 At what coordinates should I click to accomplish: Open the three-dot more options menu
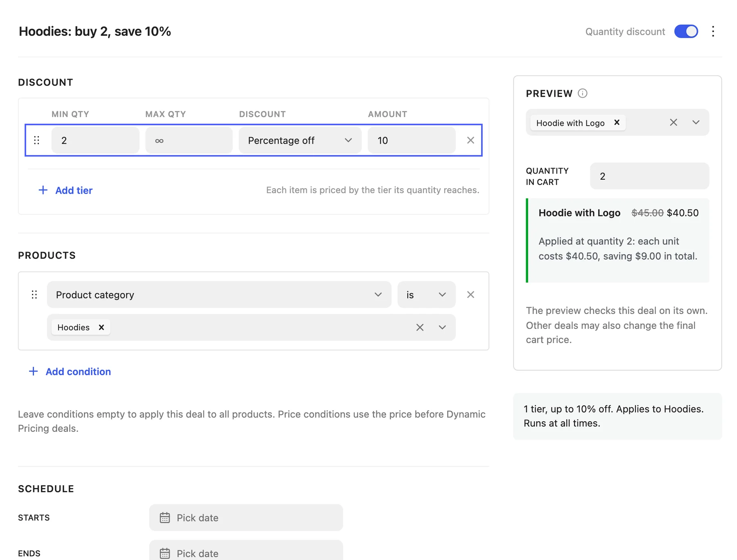[x=713, y=32]
